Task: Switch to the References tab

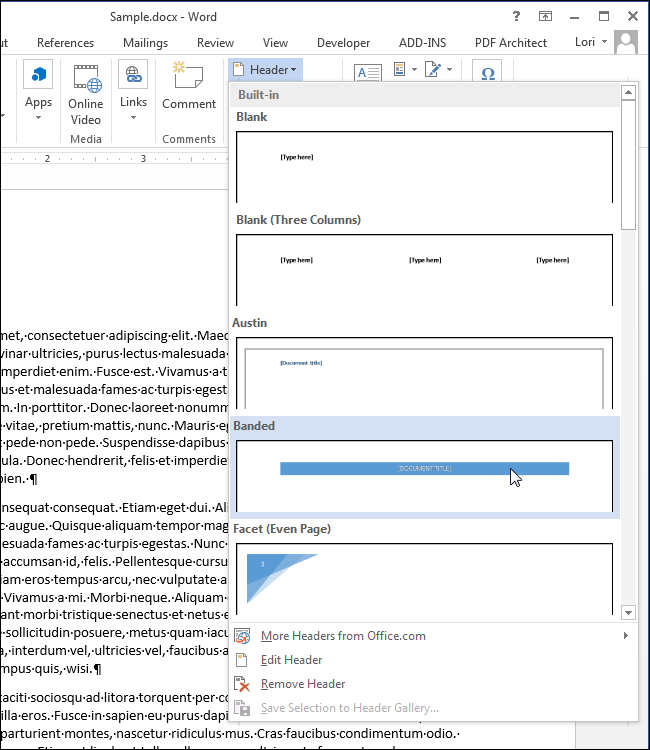Action: (66, 43)
